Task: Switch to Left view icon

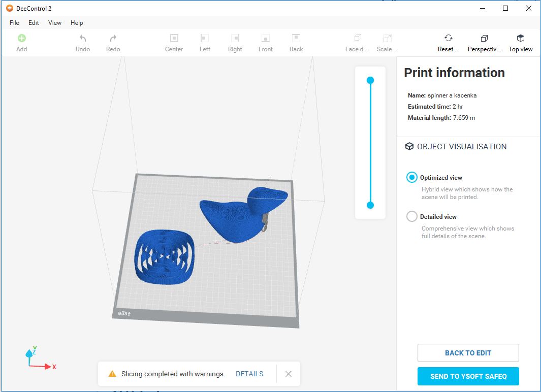Action: click(x=205, y=38)
